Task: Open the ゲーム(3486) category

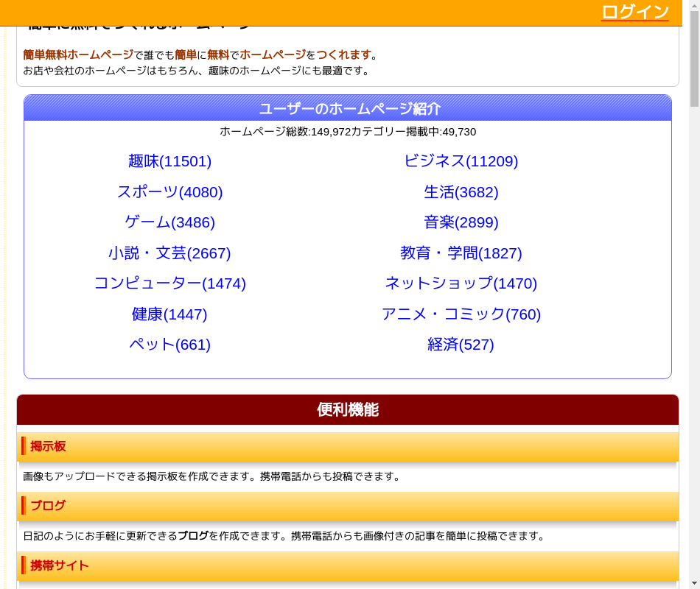Action: (x=169, y=222)
